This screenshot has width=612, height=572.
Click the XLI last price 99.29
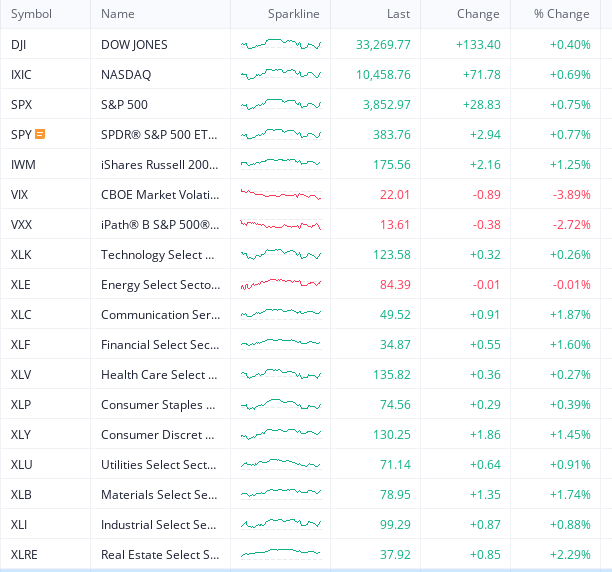click(x=395, y=525)
